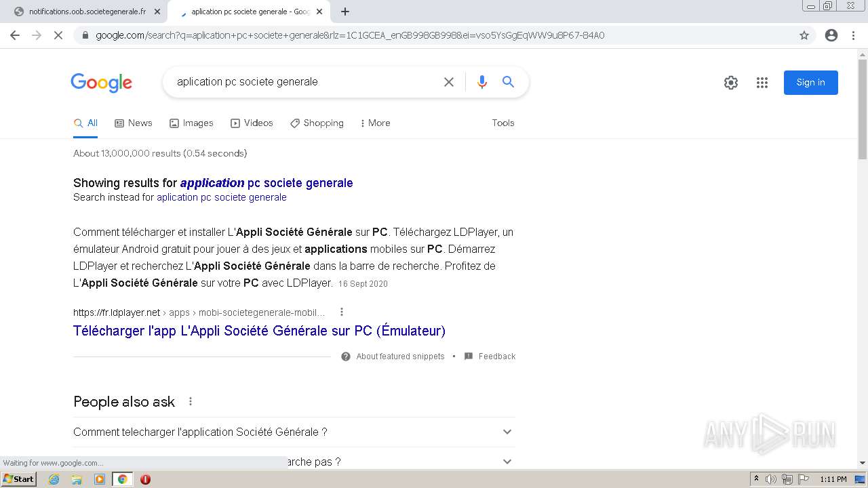Bookmark this page with the star icon
Viewport: 868px width, 488px height.
coord(804,35)
